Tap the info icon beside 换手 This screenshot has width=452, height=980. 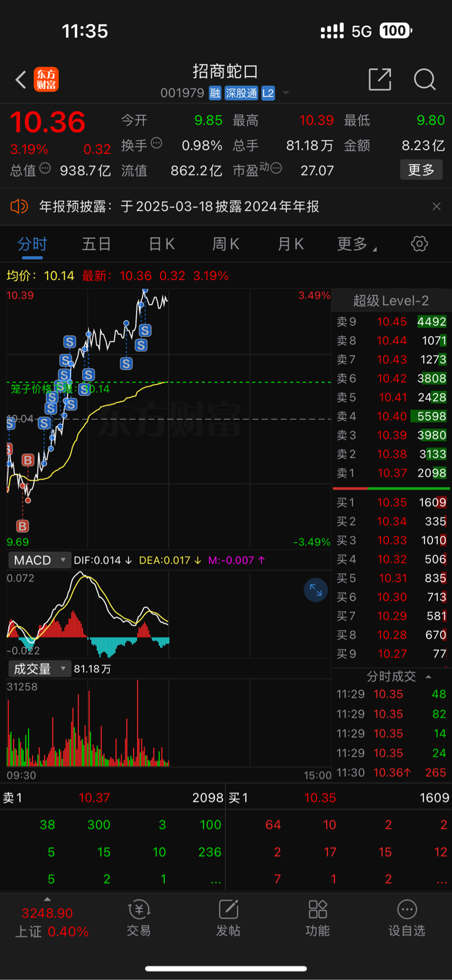(x=157, y=143)
